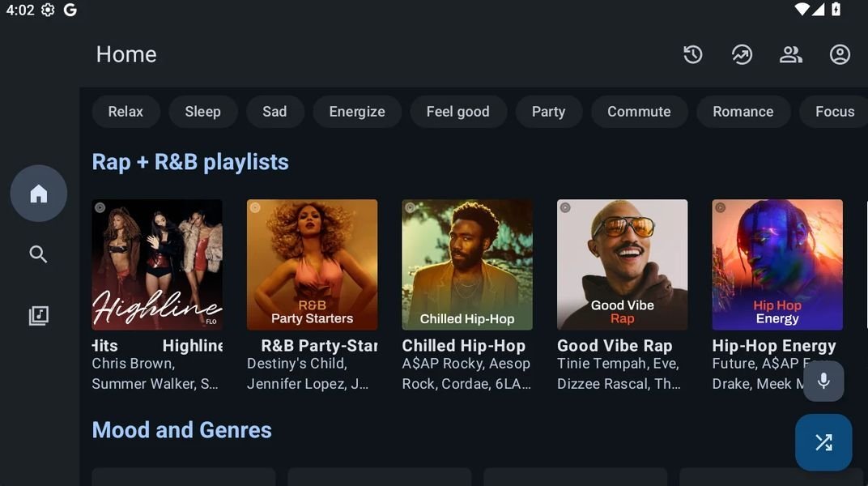The width and height of the screenshot is (868, 486).
Task: Open account profile icon
Action: click(840, 54)
